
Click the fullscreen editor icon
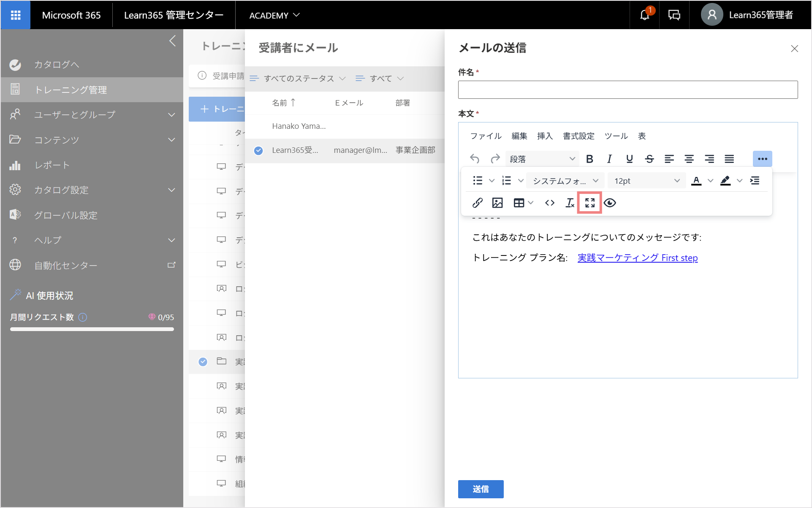[590, 203]
